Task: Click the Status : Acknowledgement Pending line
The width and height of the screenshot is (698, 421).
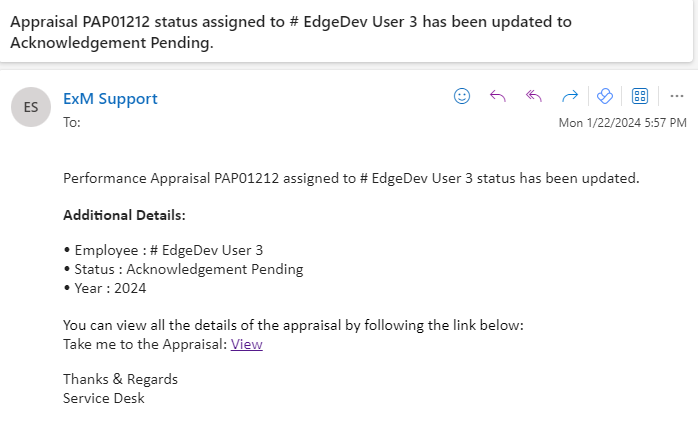Action: [183, 269]
